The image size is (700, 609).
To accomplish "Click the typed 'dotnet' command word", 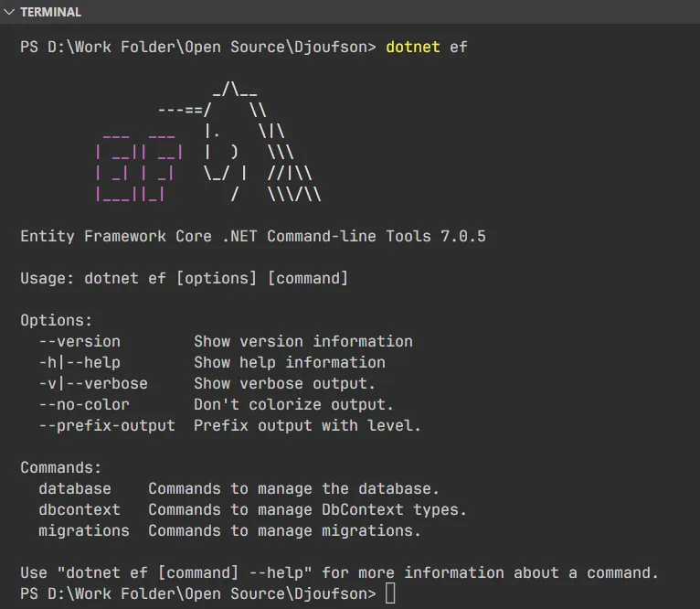I will pyautogui.click(x=413, y=47).
